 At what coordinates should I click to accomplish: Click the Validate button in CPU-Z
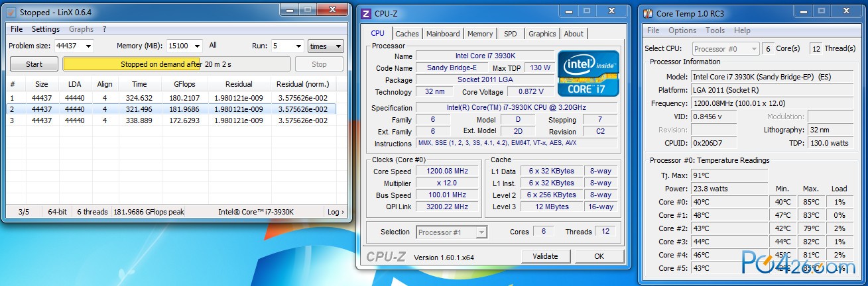coord(545,256)
